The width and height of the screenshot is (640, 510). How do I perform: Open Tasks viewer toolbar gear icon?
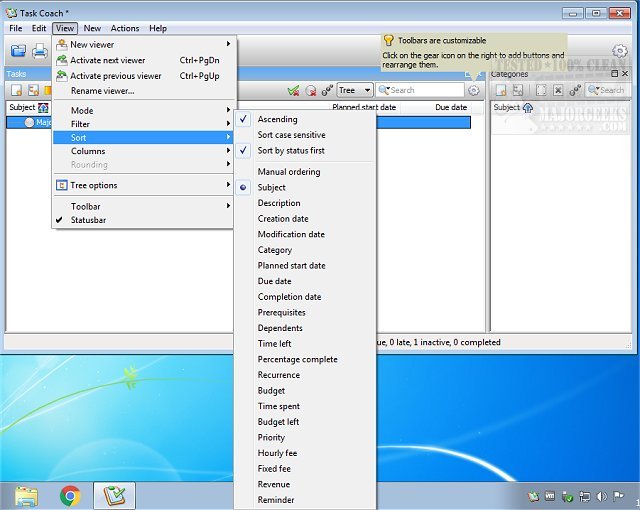click(473, 90)
